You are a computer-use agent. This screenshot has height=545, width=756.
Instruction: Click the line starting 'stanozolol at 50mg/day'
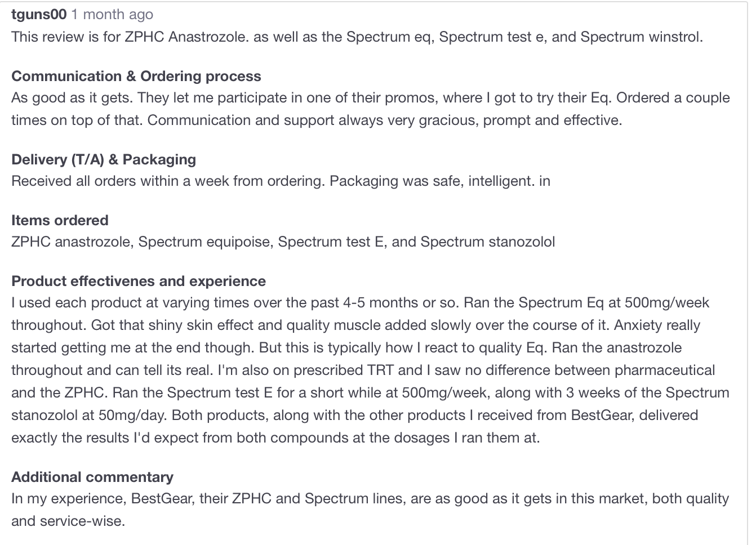[355, 416]
